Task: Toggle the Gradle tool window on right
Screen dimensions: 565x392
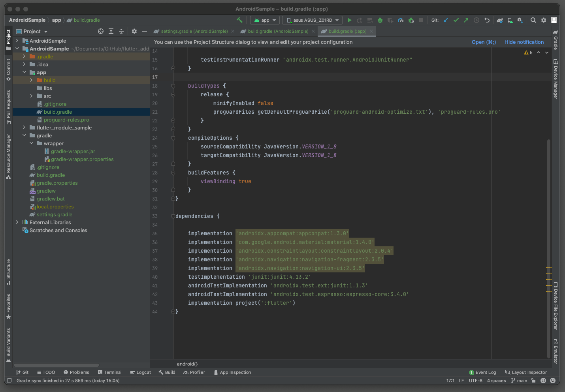Action: 556,39
